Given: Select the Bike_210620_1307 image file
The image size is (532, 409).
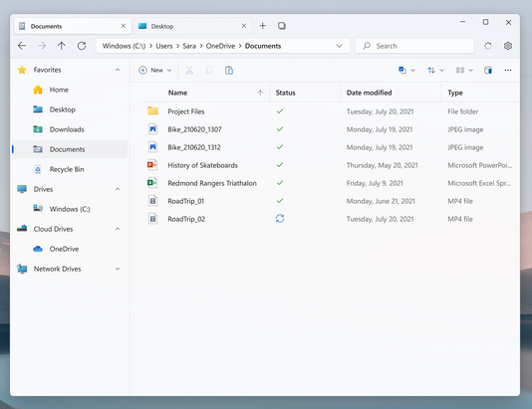Looking at the screenshot, I should [330, 129].
